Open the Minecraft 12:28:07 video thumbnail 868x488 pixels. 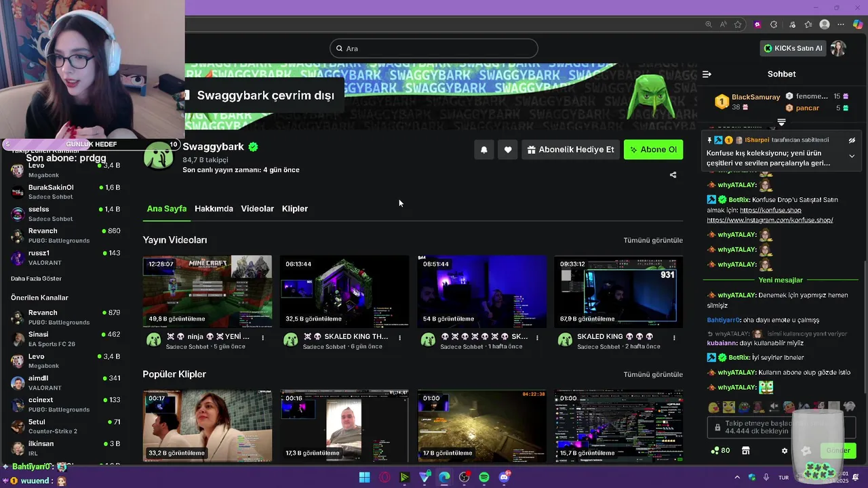(207, 291)
